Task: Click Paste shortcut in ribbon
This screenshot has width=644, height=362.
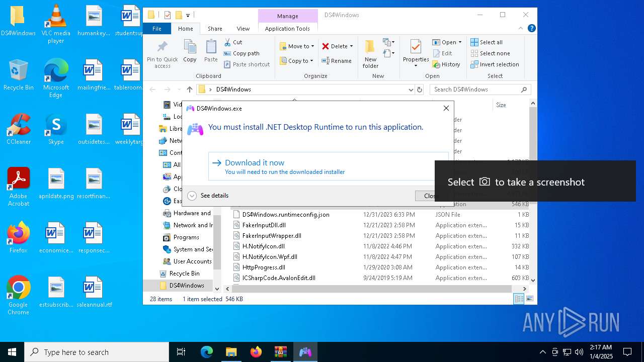Action: pos(247,64)
